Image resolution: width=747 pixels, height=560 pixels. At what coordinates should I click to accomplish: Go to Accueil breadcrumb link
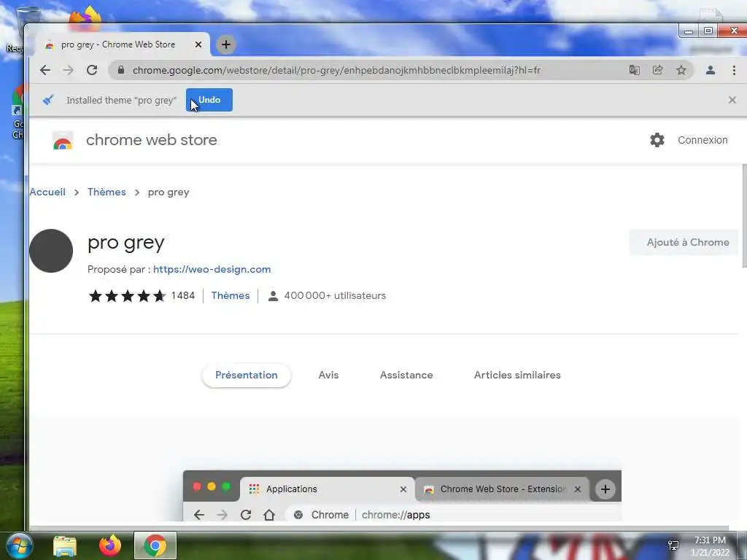pyautogui.click(x=47, y=192)
